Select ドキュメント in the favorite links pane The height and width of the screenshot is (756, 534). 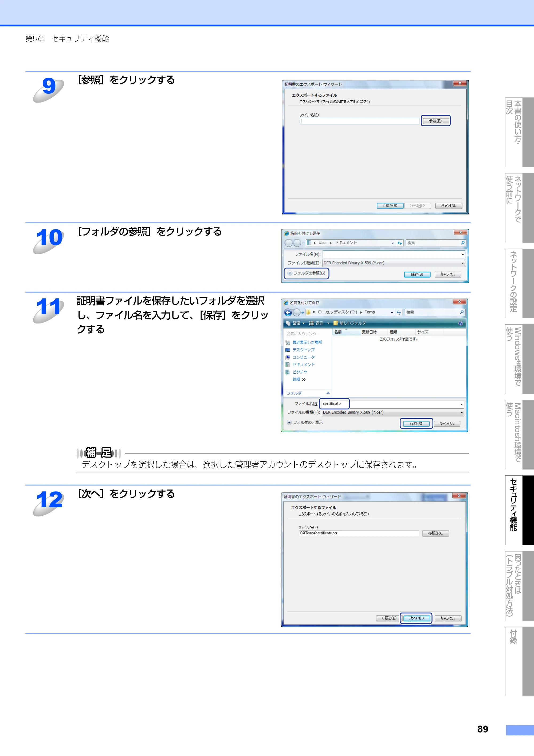pyautogui.click(x=300, y=365)
